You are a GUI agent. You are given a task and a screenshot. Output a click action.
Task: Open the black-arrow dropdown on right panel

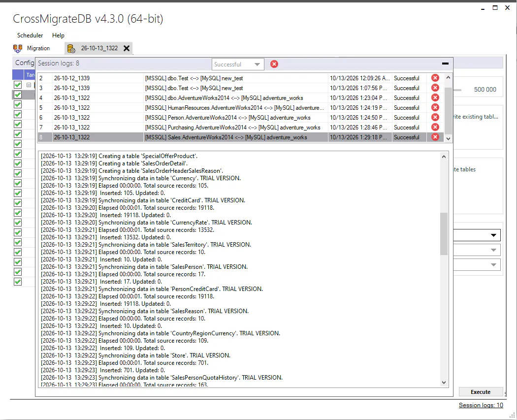coord(493,235)
